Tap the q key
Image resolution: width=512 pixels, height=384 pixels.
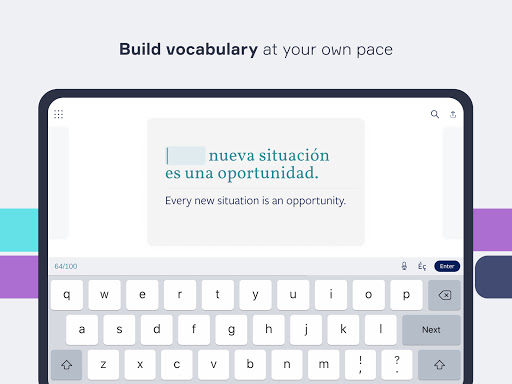(67, 295)
